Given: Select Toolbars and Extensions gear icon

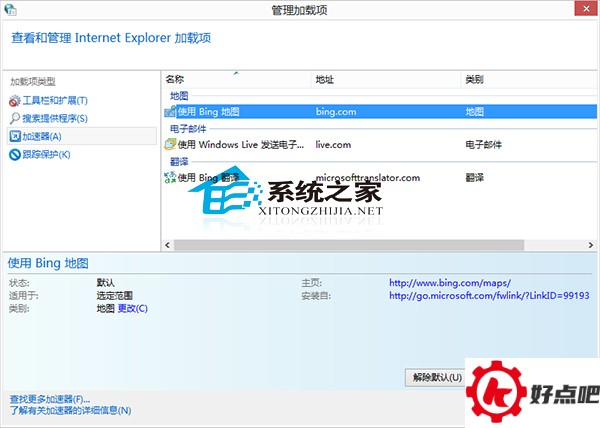Looking at the screenshot, I should (x=15, y=101).
